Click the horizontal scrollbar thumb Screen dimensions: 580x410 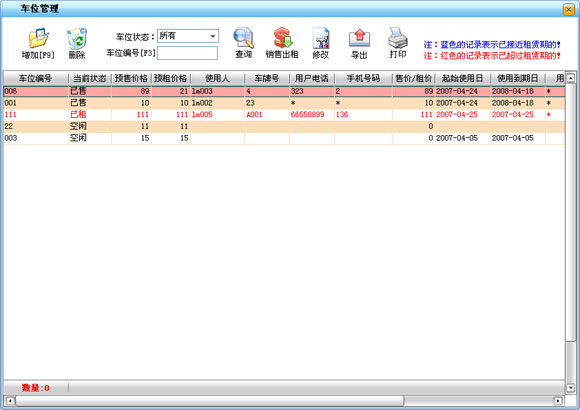(x=209, y=400)
